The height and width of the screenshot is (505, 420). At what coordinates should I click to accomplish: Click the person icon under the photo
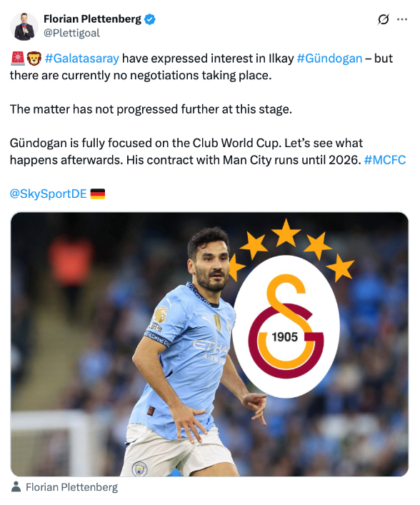tap(16, 487)
